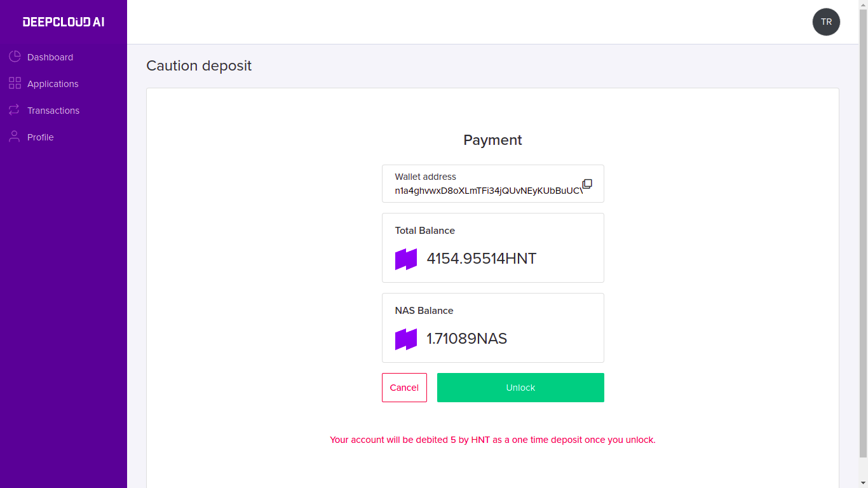Click the Applications grid icon

pos(15,83)
